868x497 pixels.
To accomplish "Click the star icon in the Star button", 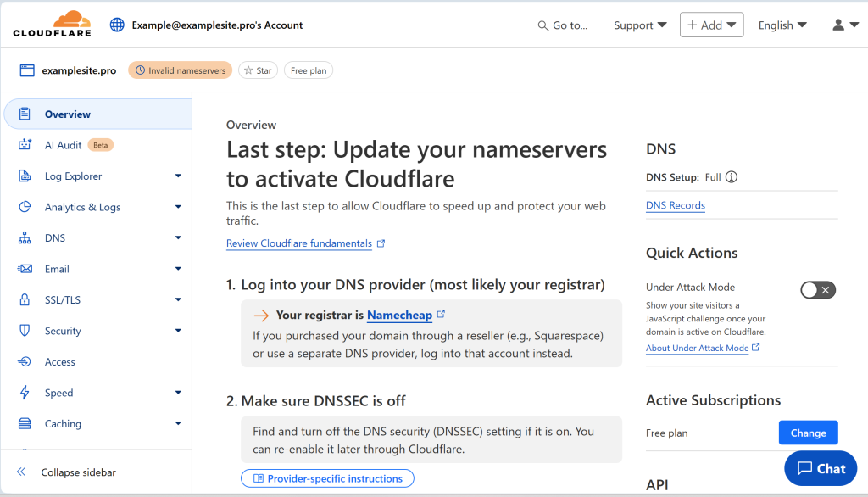I will pos(248,70).
